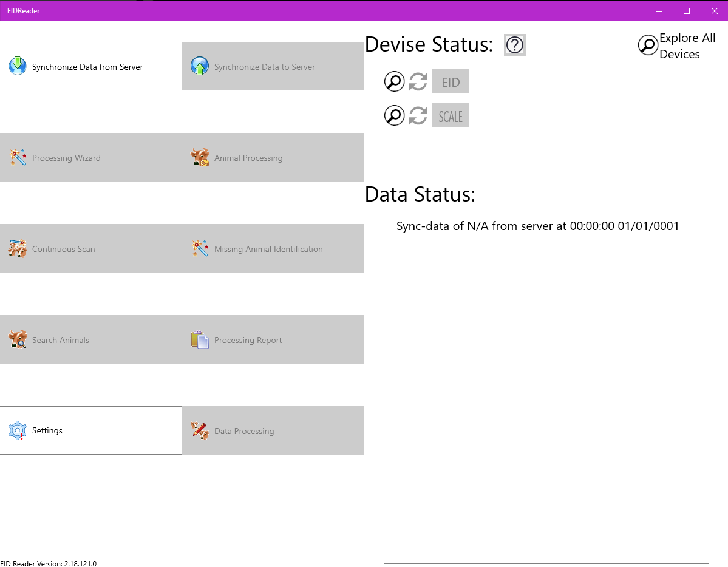Image resolution: width=728 pixels, height=567 pixels.
Task: Open the Data Processing tile
Action: coord(273,430)
